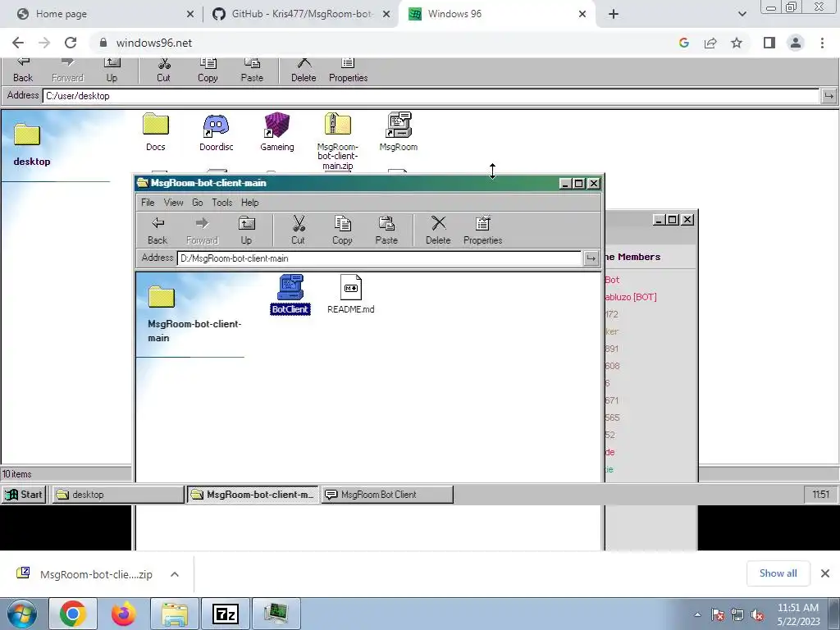Go back in Chrome browser

click(18, 43)
